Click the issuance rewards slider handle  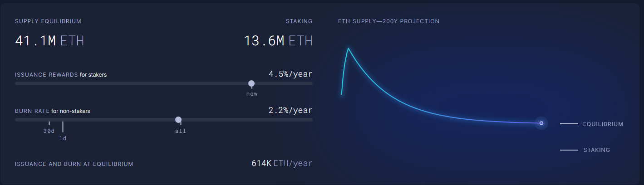(x=251, y=83)
